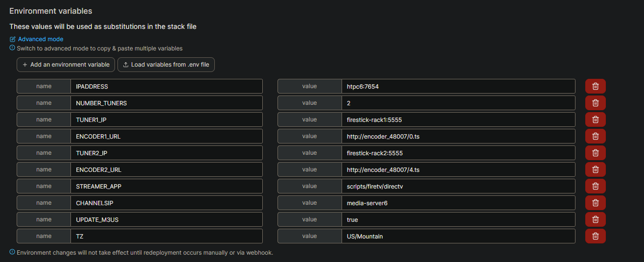
Task: Load variables from .env file
Action: pyautogui.click(x=166, y=65)
